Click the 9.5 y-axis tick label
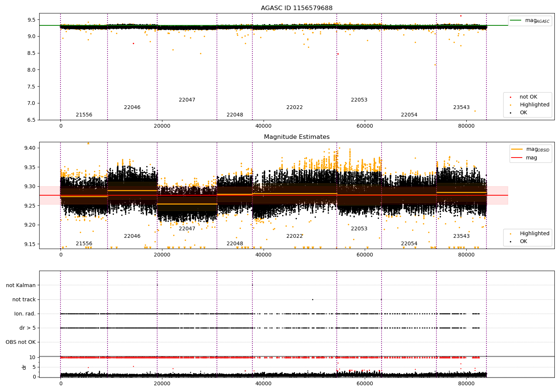560x392 pixels. pos(32,20)
